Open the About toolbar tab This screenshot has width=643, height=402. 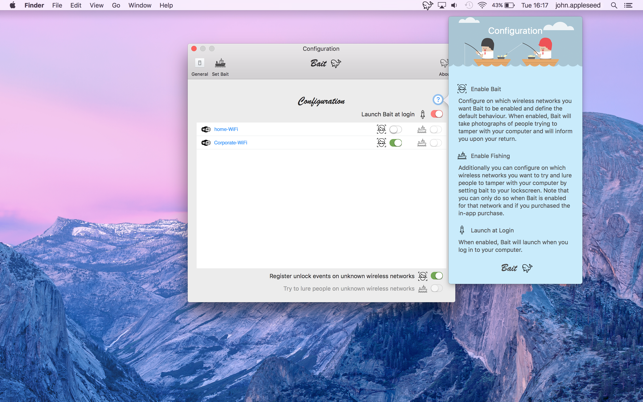(443, 67)
